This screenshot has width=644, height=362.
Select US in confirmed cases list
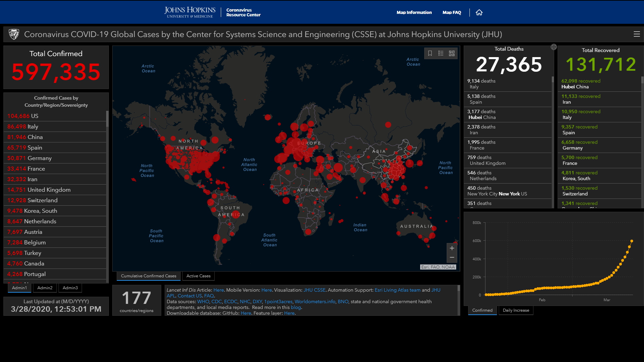tap(55, 116)
